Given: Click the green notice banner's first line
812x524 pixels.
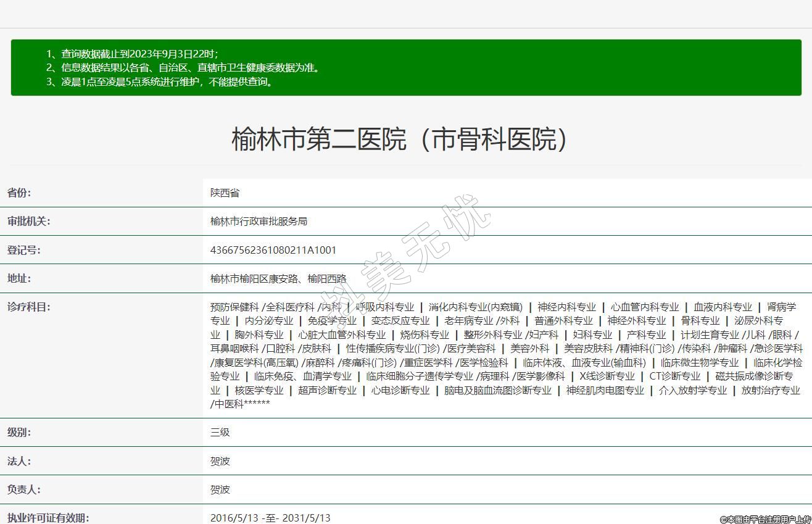Looking at the screenshot, I should tap(132, 54).
